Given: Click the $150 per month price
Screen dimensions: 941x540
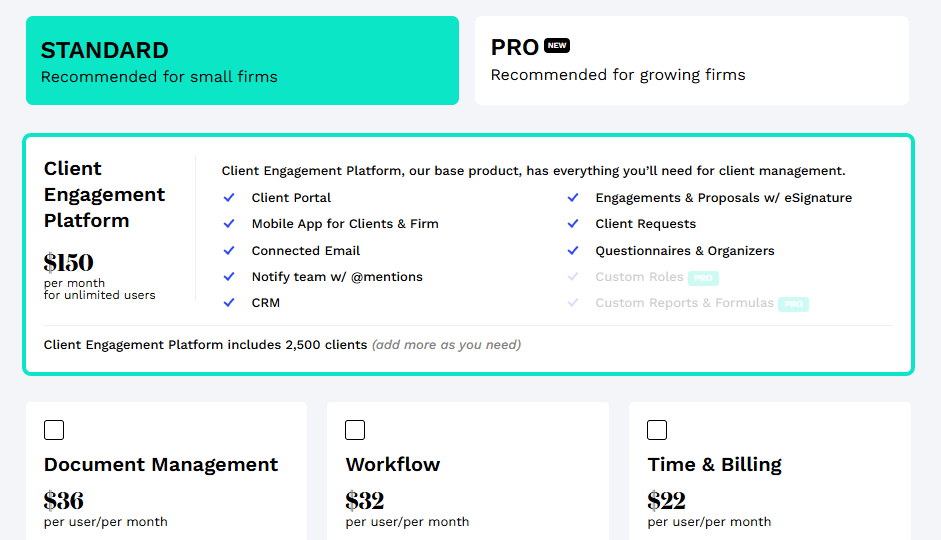Looking at the screenshot, I should point(69,263).
